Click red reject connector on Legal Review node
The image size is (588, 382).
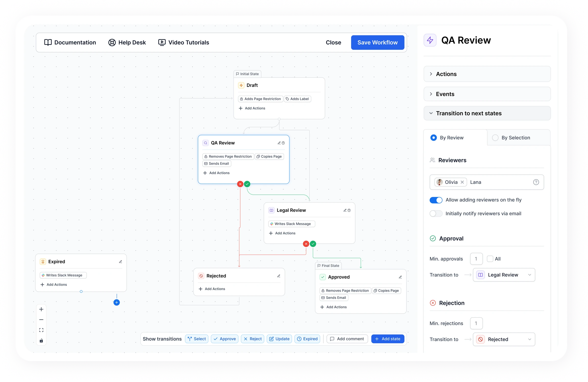coord(306,244)
